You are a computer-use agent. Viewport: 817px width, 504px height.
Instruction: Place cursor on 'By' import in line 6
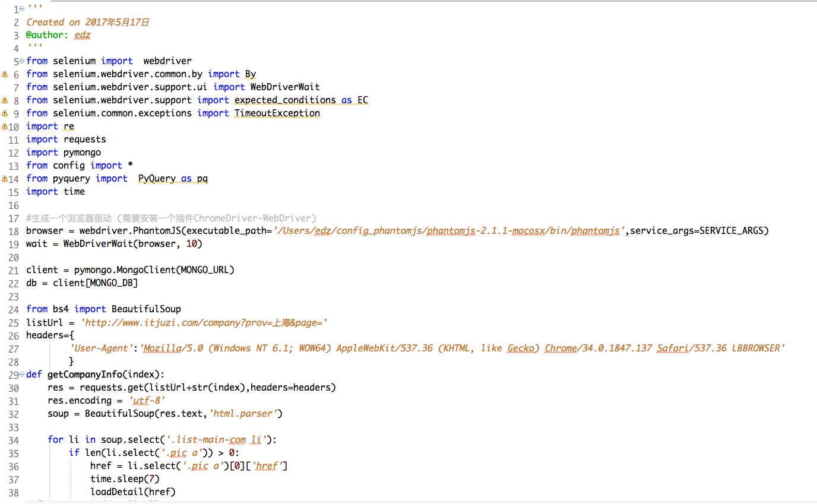tap(251, 74)
